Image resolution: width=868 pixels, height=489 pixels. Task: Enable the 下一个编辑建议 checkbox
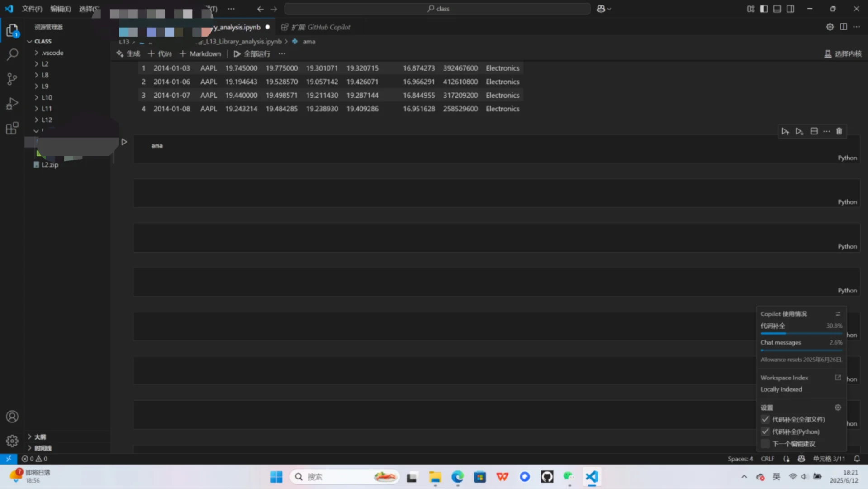[765, 444]
